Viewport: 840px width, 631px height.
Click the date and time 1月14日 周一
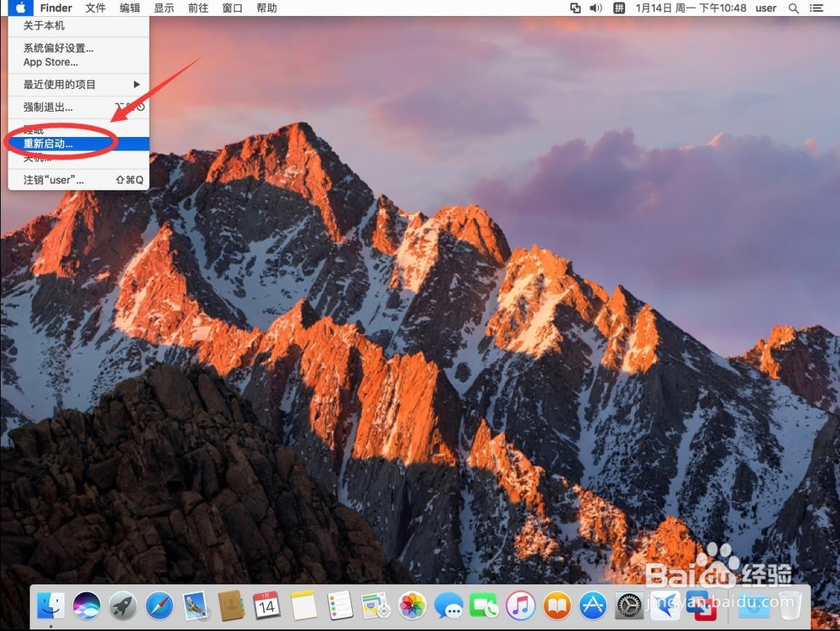click(x=690, y=8)
